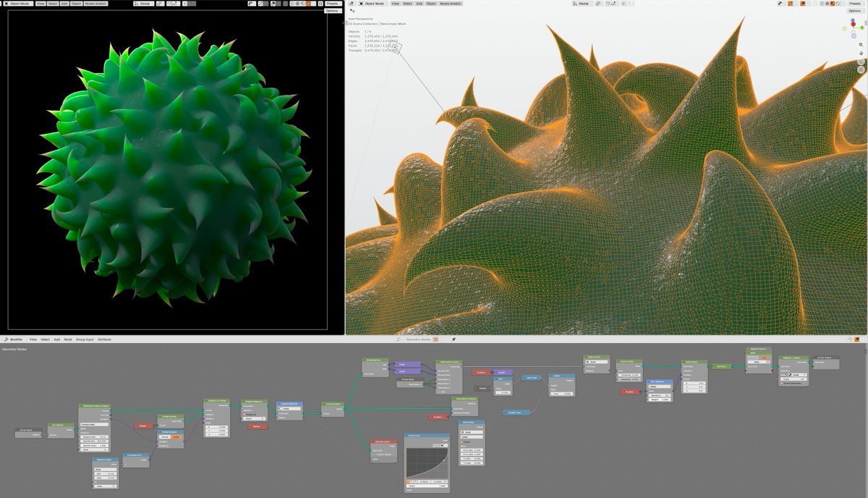Open editor type menu in right 3D viewport
This screenshot has height=498, width=868.
351,4
